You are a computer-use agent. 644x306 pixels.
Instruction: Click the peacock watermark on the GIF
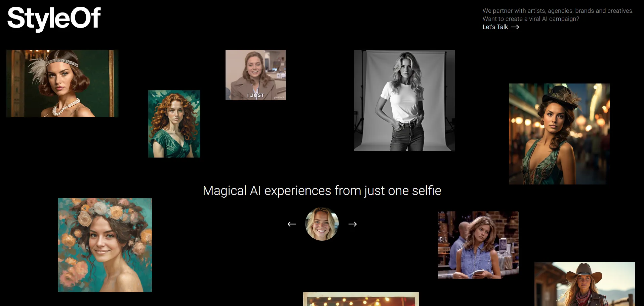[x=279, y=97]
